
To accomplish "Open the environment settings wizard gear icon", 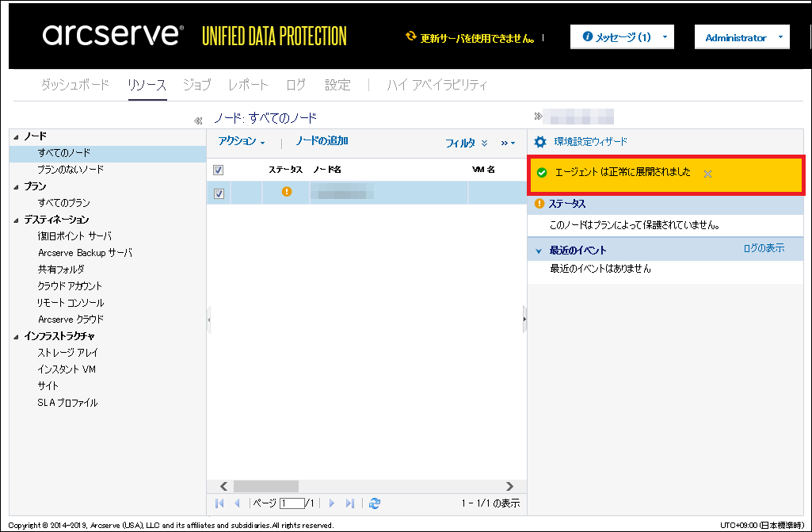I will tap(540, 142).
